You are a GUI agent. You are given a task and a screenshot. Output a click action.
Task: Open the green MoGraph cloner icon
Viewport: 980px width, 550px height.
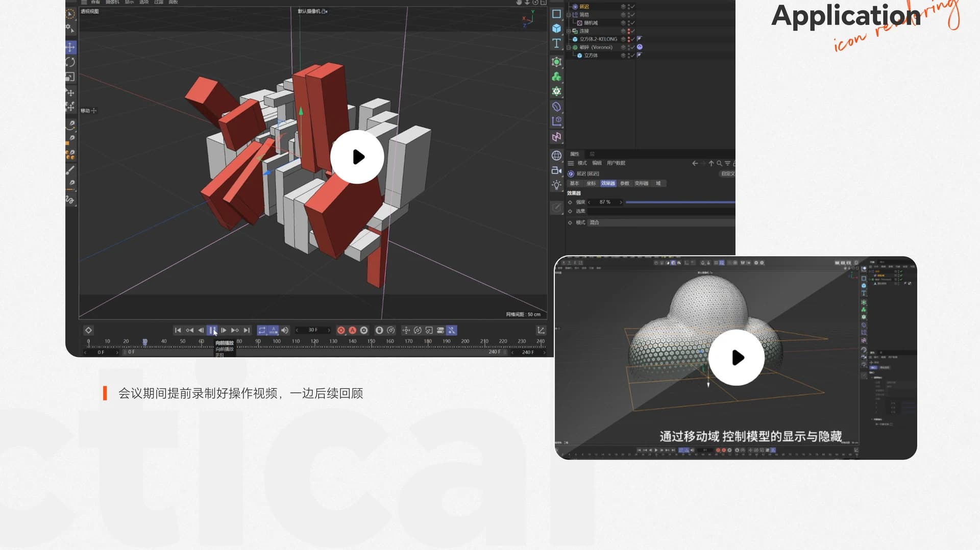557,77
